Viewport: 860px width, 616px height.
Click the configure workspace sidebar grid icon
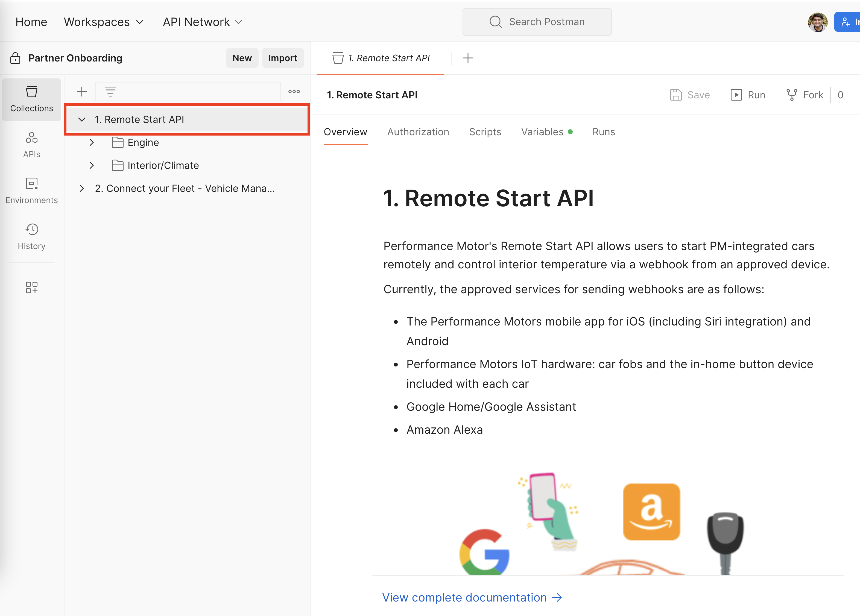click(31, 287)
